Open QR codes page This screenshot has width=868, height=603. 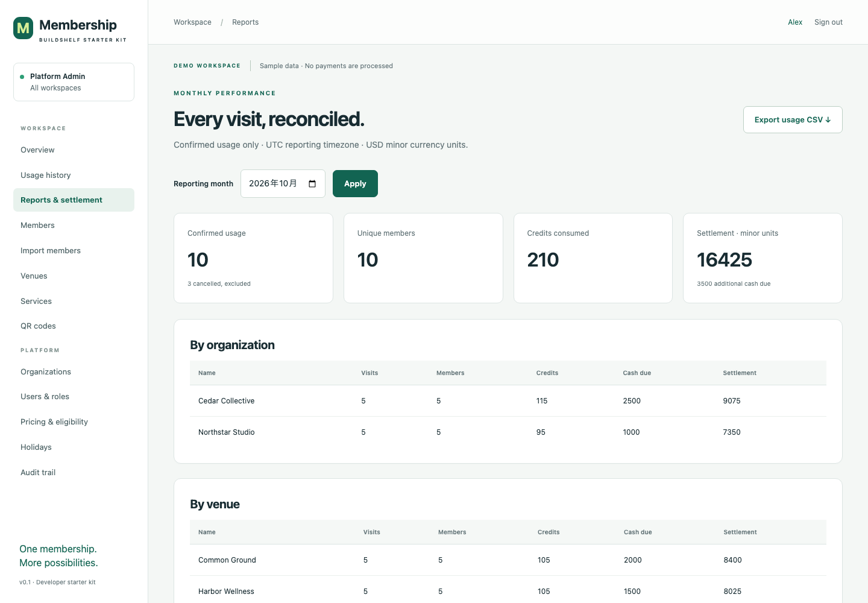(74, 326)
